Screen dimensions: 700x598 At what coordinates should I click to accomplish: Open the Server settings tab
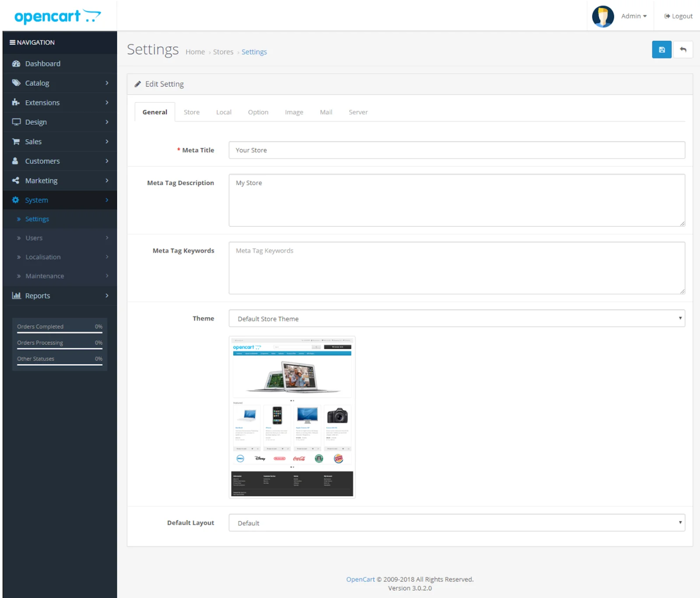(358, 112)
